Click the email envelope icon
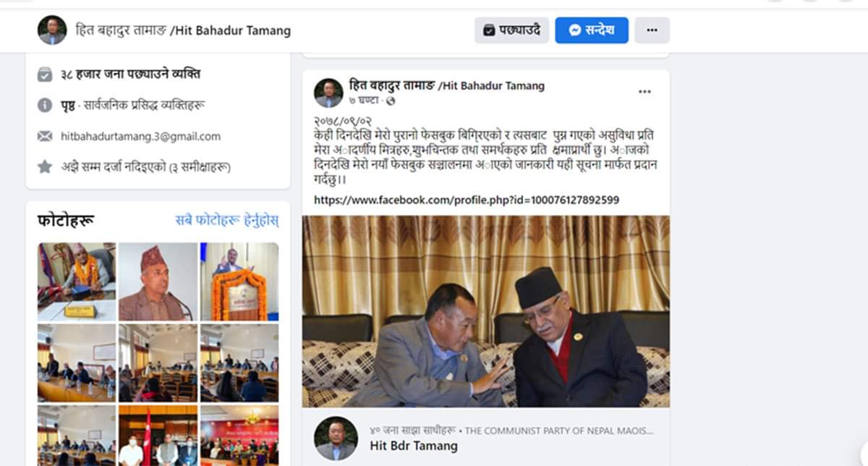 tap(45, 136)
